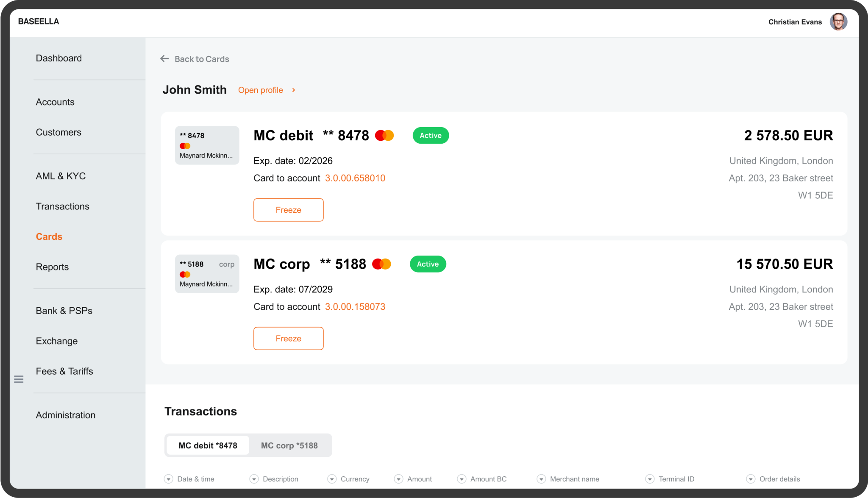Click the Mastercard logo beside MC corp 5188
The width and height of the screenshot is (868, 498).
click(x=381, y=264)
